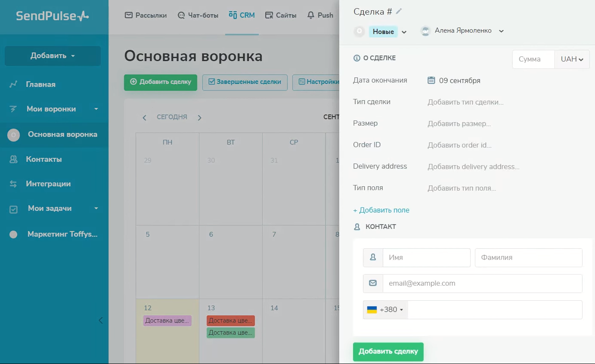Click the envelope icon beside the email field
595x364 pixels.
click(373, 283)
